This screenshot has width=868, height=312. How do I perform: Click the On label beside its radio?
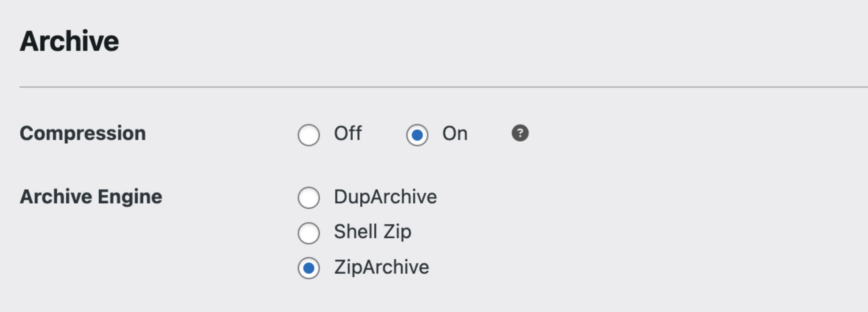(x=456, y=133)
